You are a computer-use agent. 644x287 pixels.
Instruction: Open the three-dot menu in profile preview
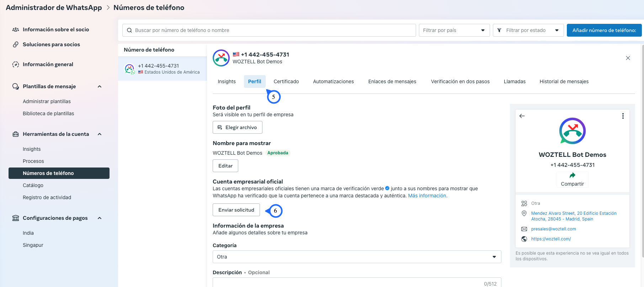coord(623,116)
